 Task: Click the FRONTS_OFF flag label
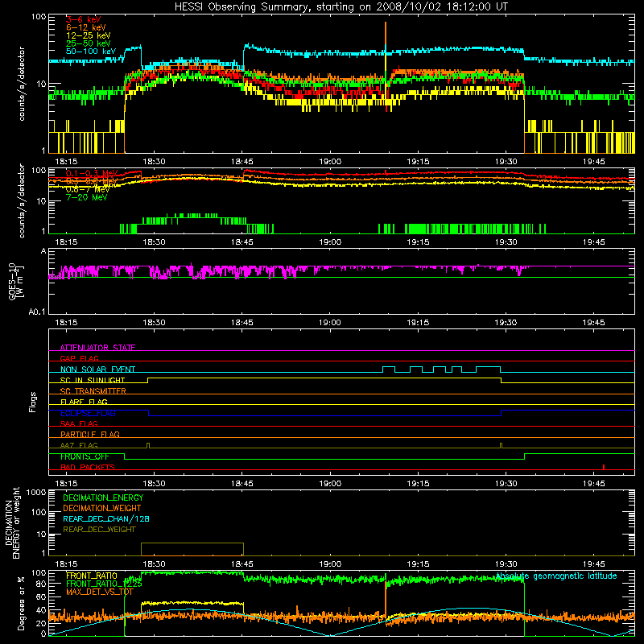pyautogui.click(x=85, y=456)
